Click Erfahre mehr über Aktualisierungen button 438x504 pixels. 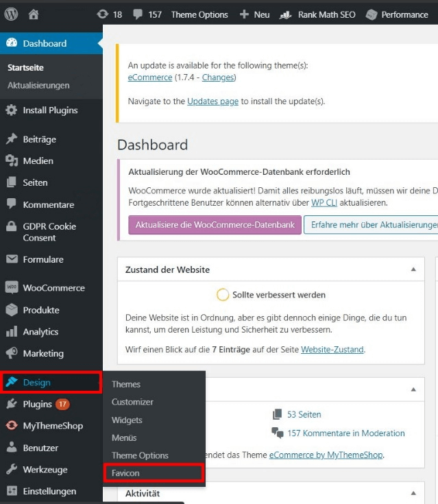tap(371, 225)
